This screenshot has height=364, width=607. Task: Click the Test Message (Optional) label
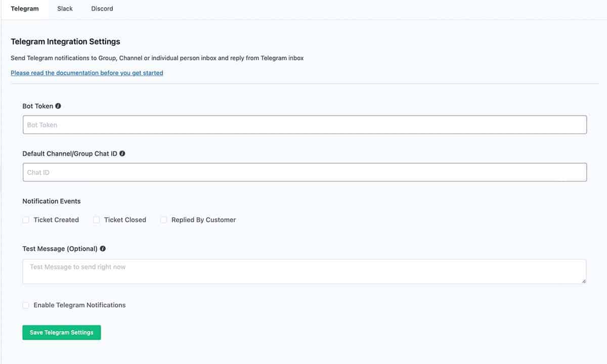tap(60, 249)
